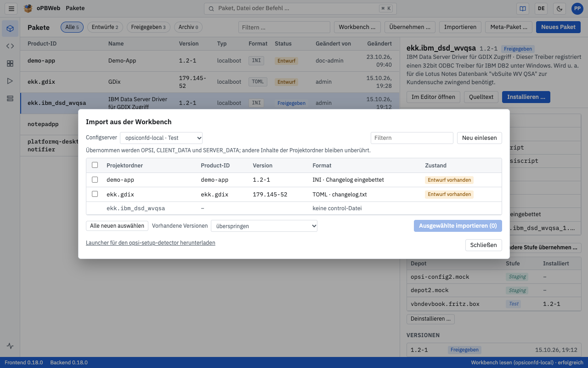The image size is (588, 368).
Task: Click the Meta-Paket button
Action: click(509, 27)
